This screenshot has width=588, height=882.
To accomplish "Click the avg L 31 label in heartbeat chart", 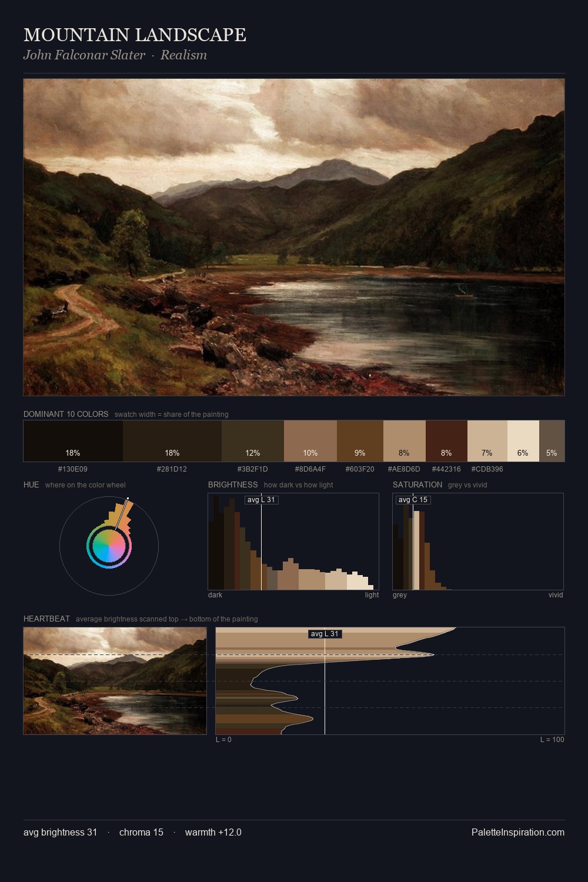I will [x=325, y=634].
